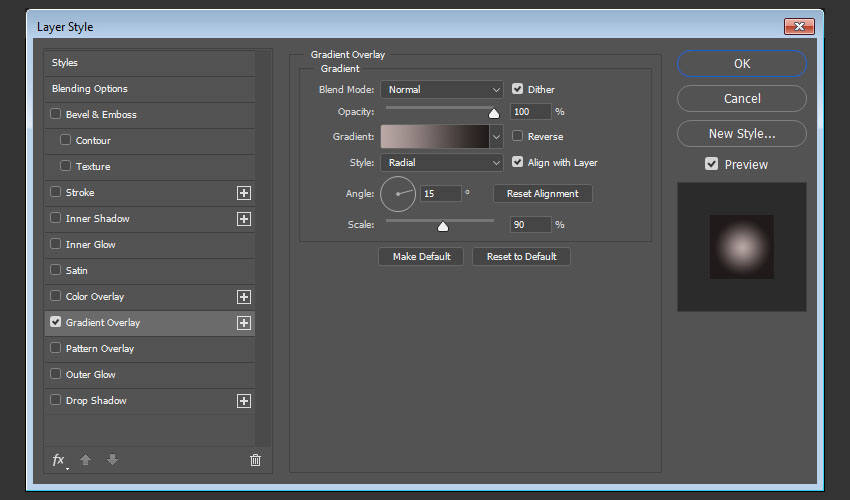Toggle the Bevel & Emboss checkbox
Viewport: 850px width, 500px height.
[x=56, y=115]
